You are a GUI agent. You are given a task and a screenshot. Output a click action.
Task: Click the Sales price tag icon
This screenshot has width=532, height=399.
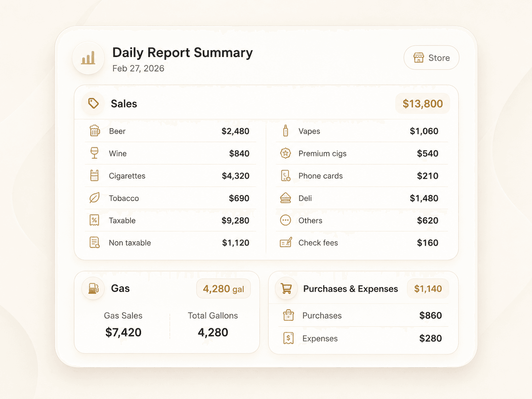[93, 104]
